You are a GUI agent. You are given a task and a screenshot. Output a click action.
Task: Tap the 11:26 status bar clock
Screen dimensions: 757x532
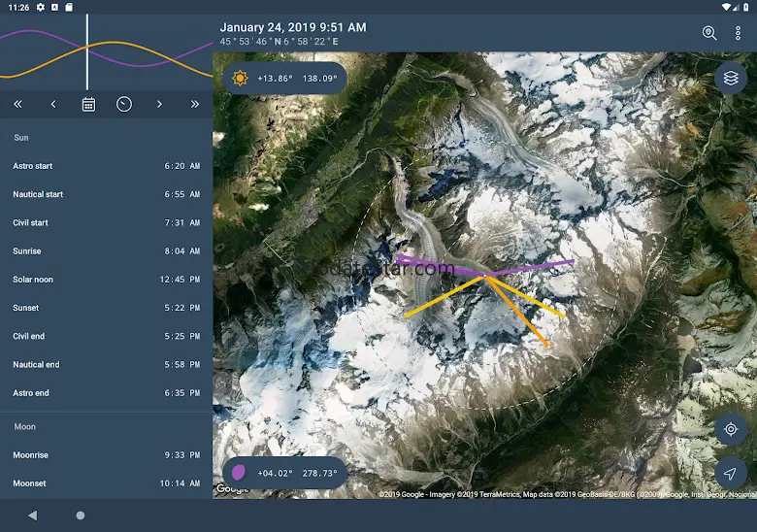click(18, 7)
